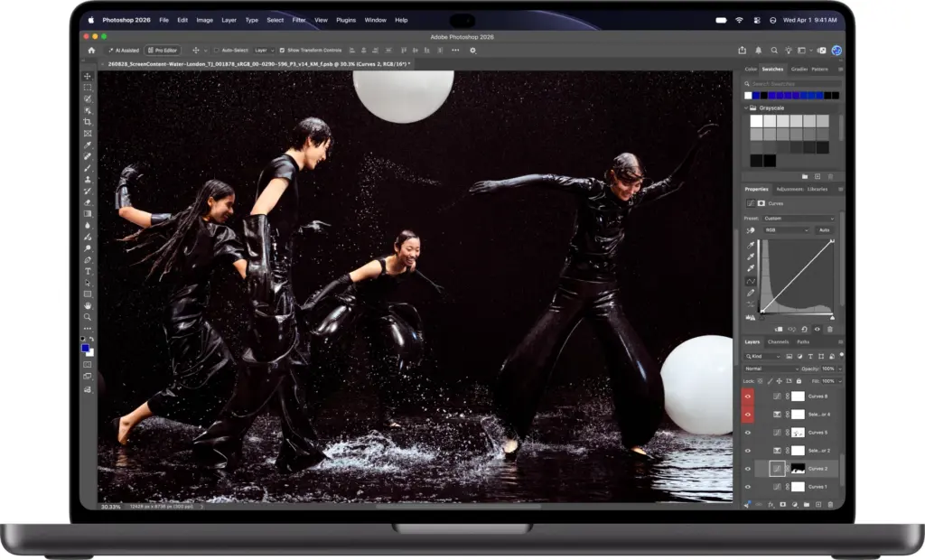925x560 pixels.
Task: Hide the Curves 2 layer
Action: pos(747,469)
